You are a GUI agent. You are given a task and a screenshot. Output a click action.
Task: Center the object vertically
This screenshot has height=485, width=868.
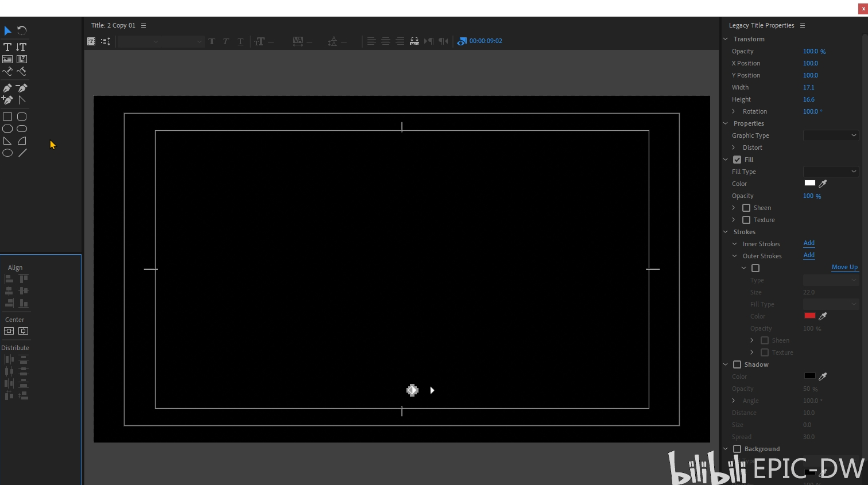click(x=9, y=331)
